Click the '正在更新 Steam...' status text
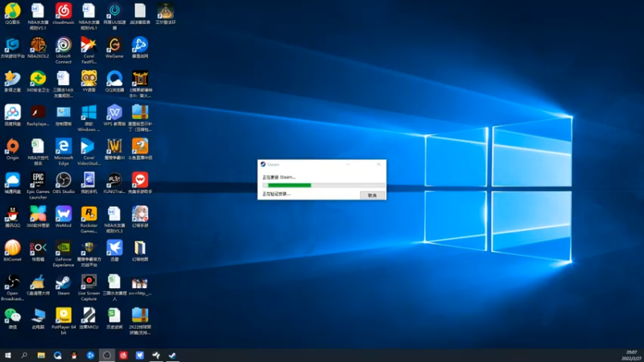644x362 pixels. [x=279, y=177]
